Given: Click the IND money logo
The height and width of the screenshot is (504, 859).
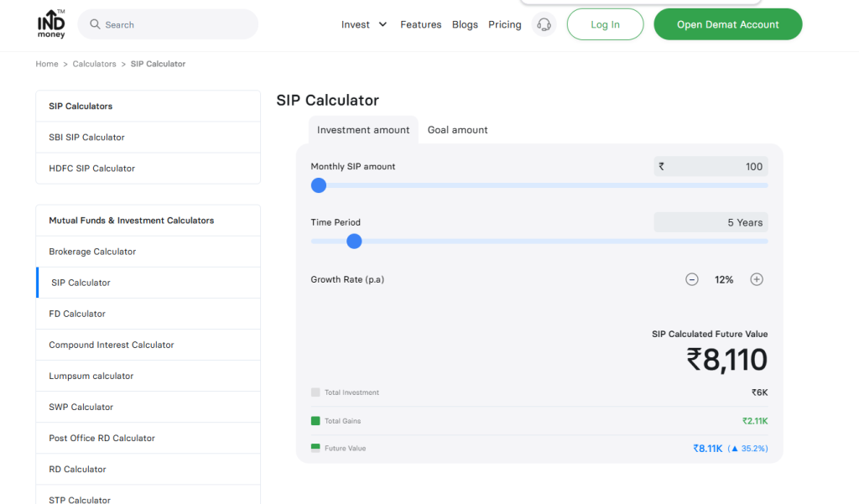Looking at the screenshot, I should coord(50,24).
